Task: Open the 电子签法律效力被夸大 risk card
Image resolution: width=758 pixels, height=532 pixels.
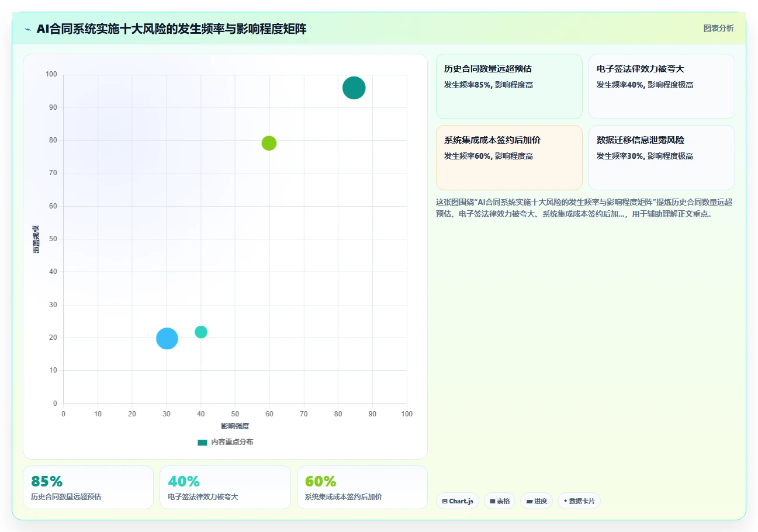Action: tap(662, 86)
